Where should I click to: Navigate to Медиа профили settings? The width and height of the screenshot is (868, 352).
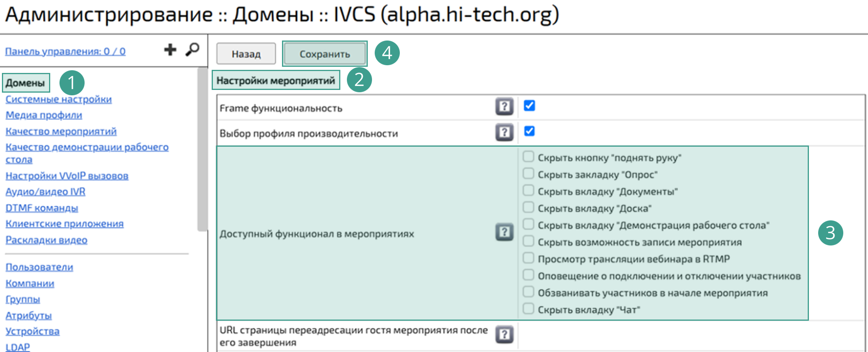[43, 115]
